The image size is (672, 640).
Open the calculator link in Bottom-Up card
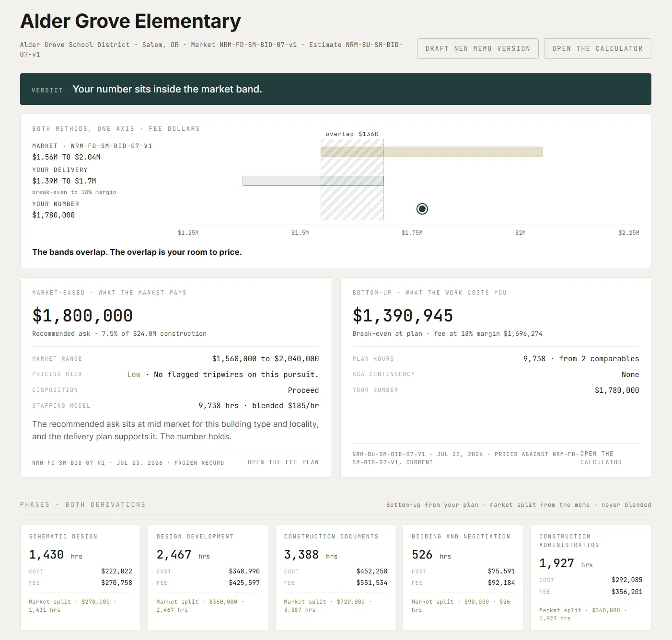click(601, 458)
